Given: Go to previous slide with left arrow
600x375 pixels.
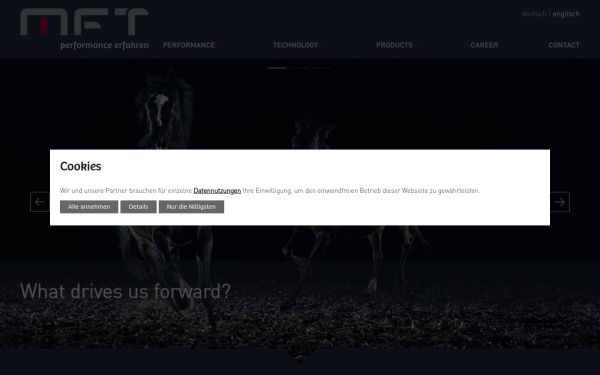Looking at the screenshot, I should 40,202.
